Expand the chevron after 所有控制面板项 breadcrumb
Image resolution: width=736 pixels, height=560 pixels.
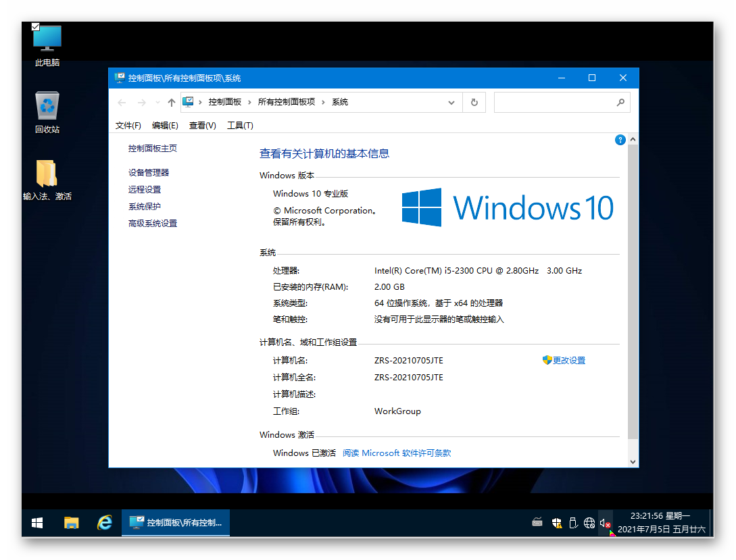323,102
